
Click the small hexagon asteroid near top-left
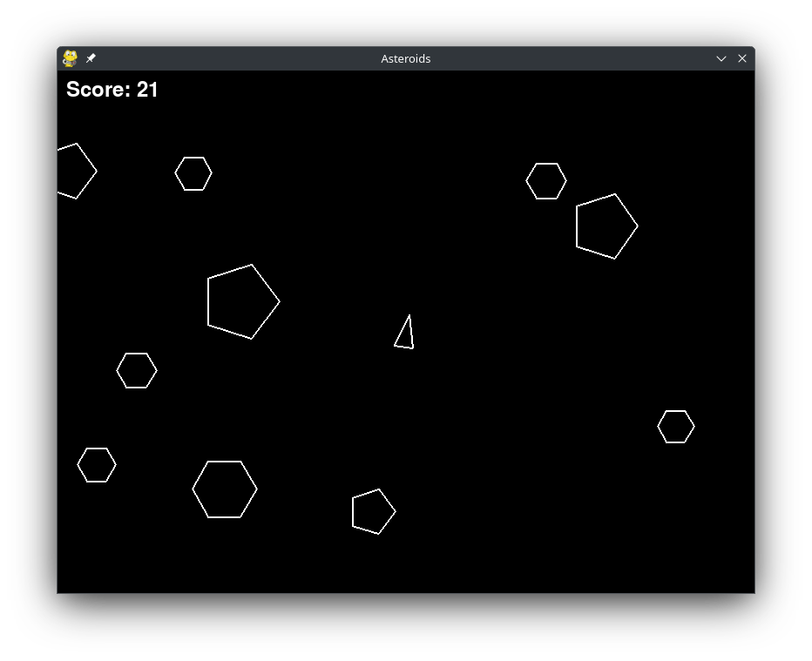coord(193,173)
